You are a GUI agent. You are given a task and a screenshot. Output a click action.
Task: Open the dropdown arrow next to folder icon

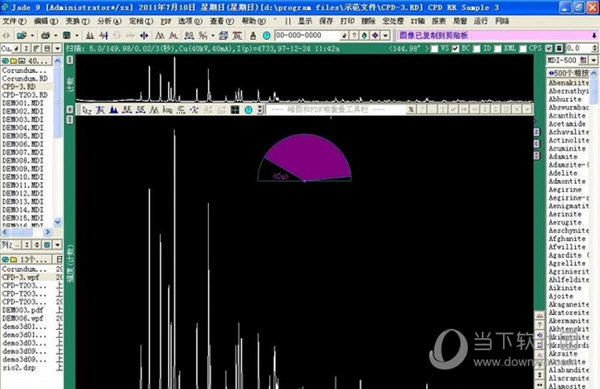(32, 36)
